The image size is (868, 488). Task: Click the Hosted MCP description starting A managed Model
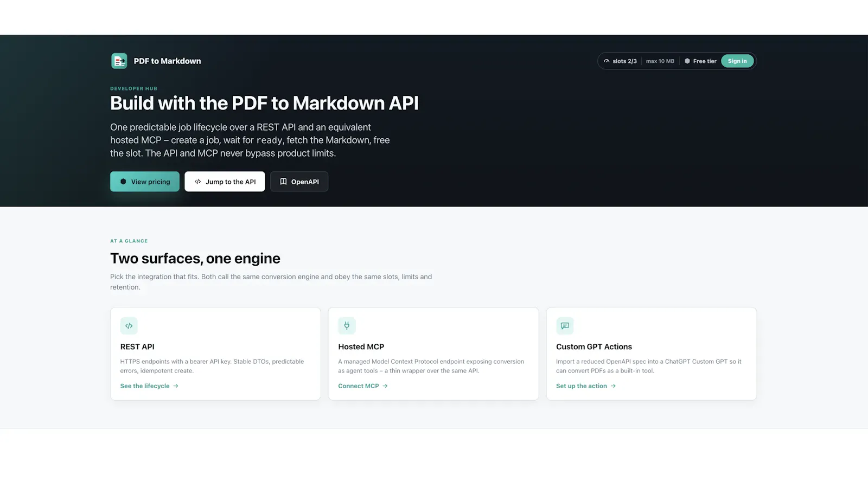[x=431, y=366]
